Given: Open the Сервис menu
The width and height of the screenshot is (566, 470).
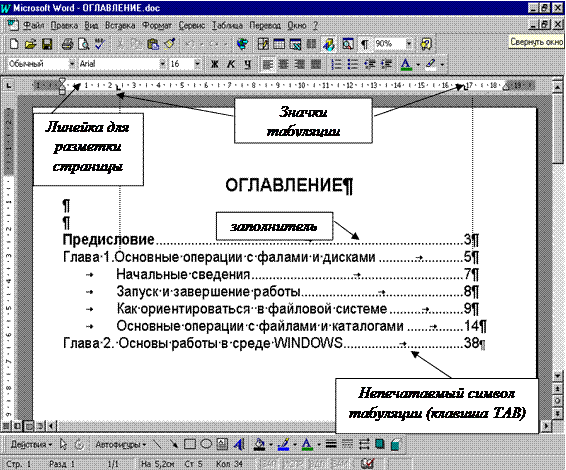Looking at the screenshot, I should point(192,26).
